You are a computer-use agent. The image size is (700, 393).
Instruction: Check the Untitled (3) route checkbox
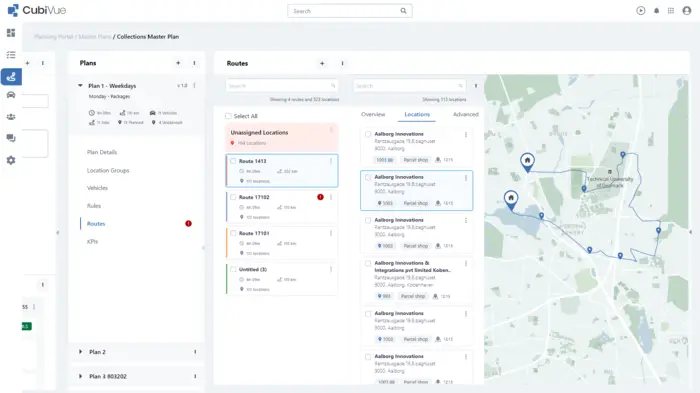pos(233,269)
